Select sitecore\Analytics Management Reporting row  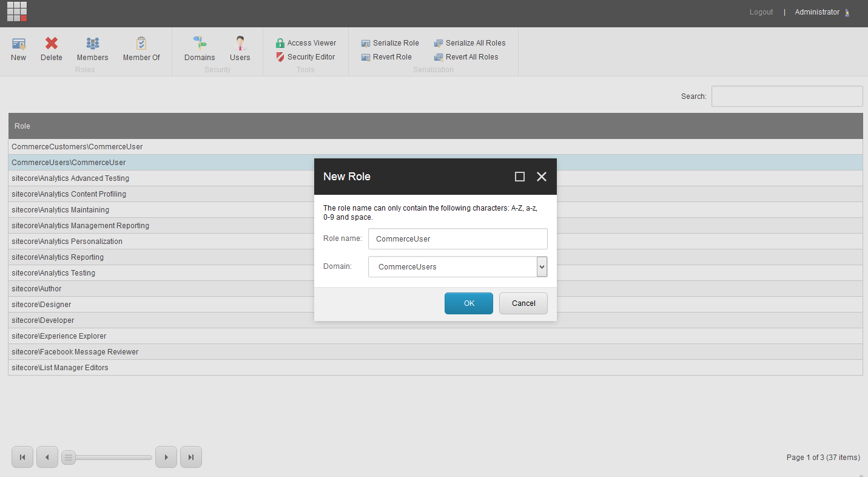(436, 226)
